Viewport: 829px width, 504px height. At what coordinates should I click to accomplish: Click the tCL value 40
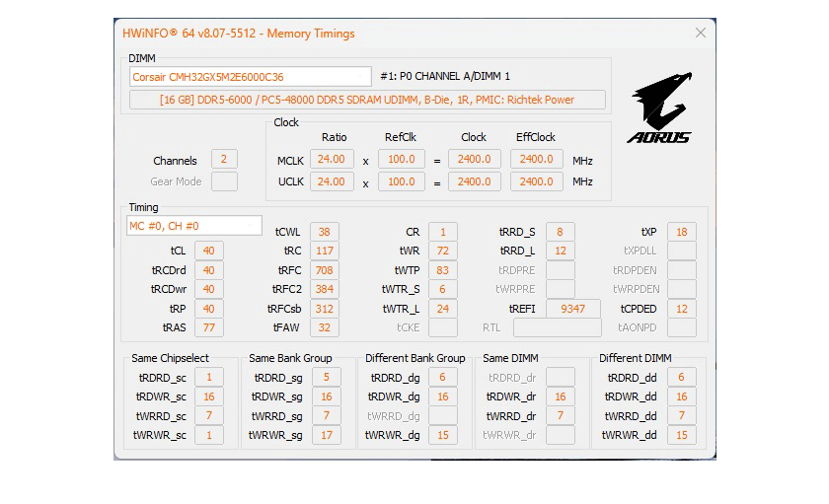[208, 251]
